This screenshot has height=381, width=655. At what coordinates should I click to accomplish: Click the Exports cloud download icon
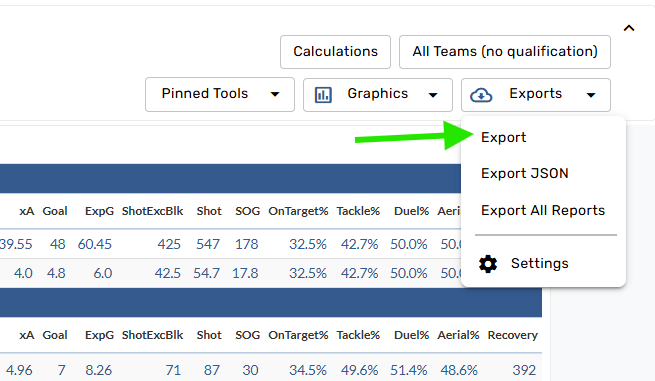pos(481,95)
